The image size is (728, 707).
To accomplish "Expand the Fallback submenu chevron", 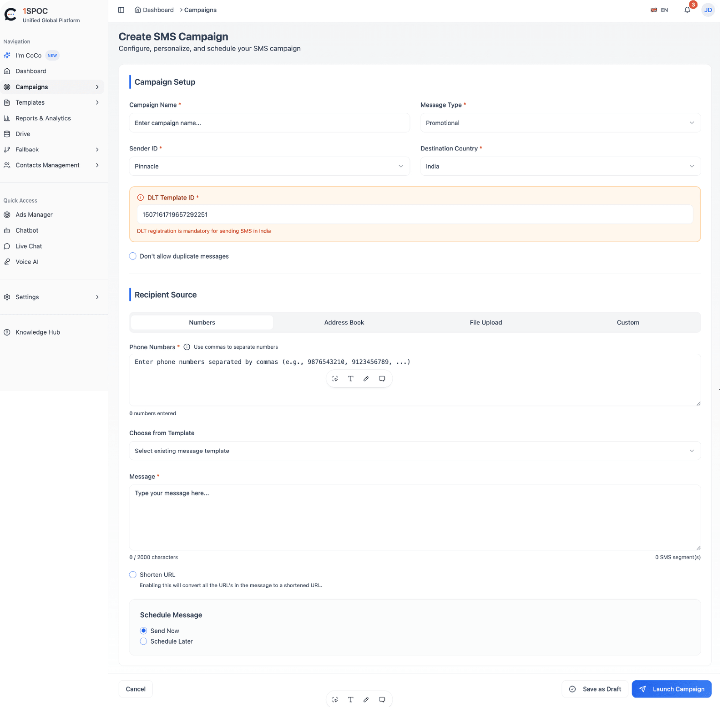I will [x=97, y=149].
